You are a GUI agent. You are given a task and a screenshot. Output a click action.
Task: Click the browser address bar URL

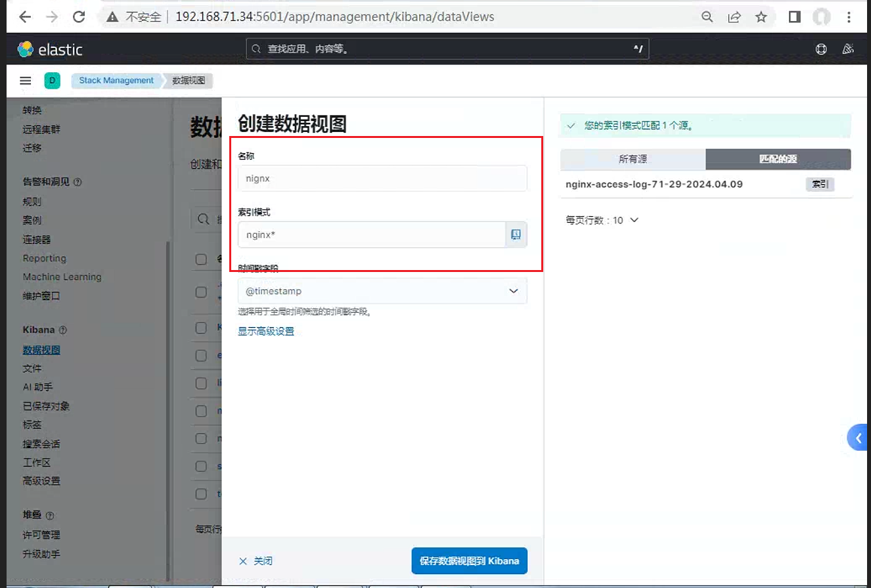coord(334,17)
